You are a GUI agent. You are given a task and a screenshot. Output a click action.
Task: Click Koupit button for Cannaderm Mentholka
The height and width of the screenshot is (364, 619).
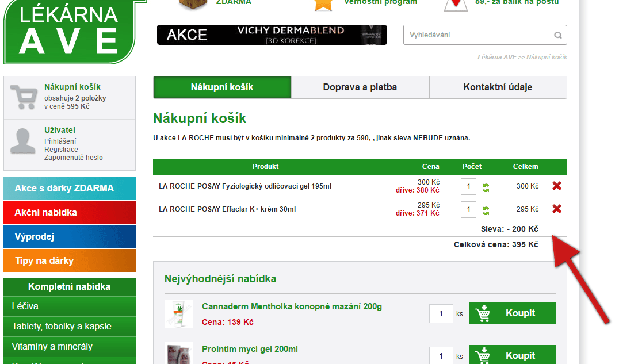pyautogui.click(x=513, y=313)
